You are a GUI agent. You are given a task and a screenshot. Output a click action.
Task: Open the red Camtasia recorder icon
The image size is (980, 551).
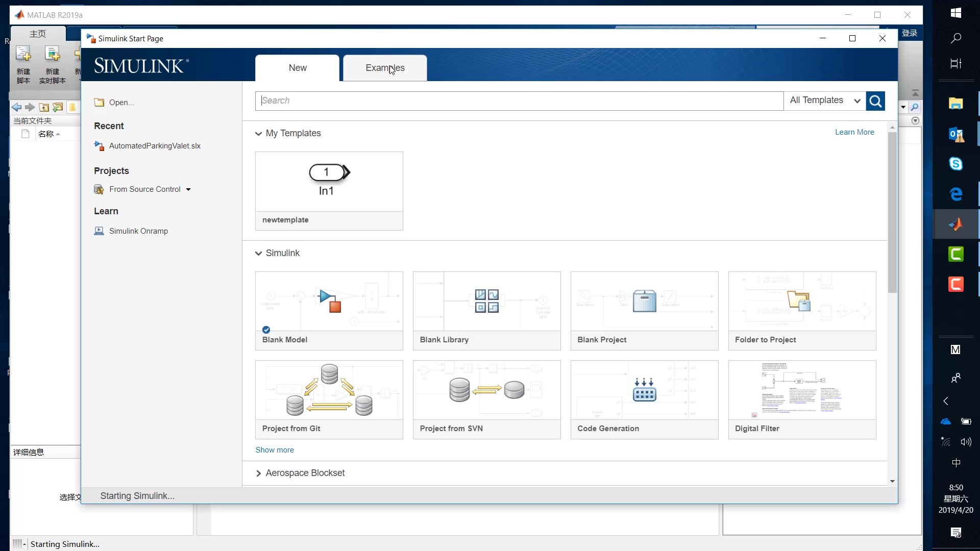click(956, 284)
